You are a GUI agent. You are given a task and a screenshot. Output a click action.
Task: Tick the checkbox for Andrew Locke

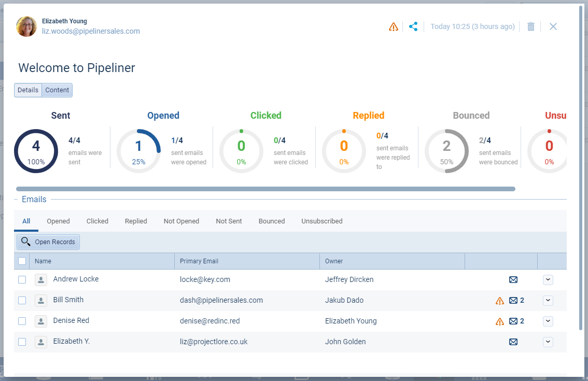[22, 280]
